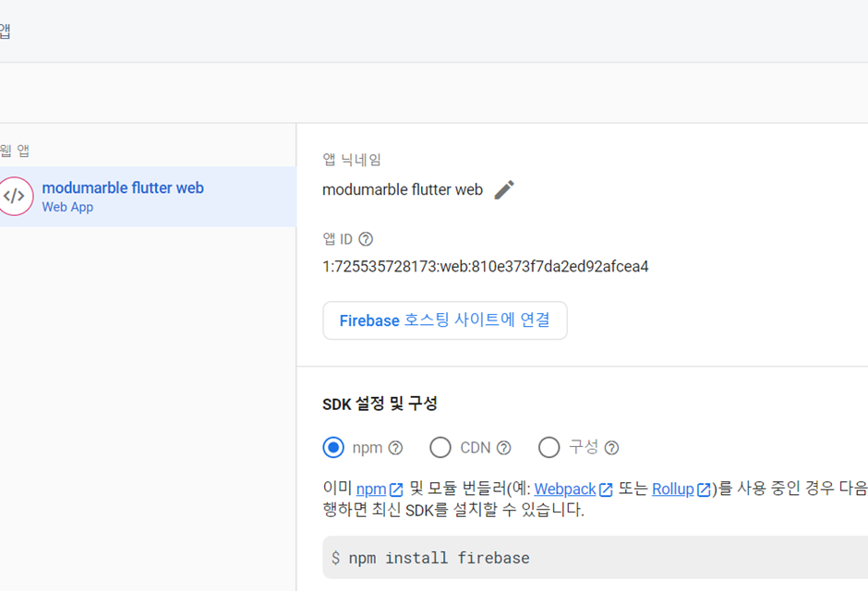
Task: Open the Webpack hyperlink
Action: (x=564, y=489)
